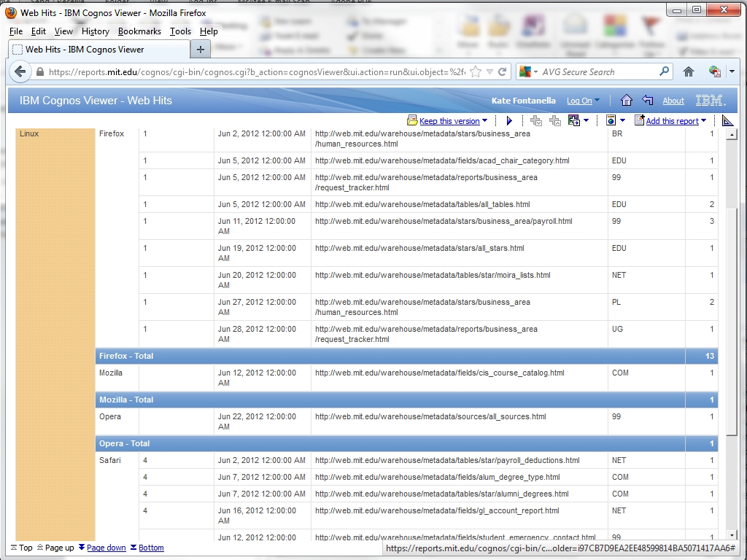Click Firefox browser back arrow button
The height and width of the screenshot is (560, 747).
tap(20, 71)
